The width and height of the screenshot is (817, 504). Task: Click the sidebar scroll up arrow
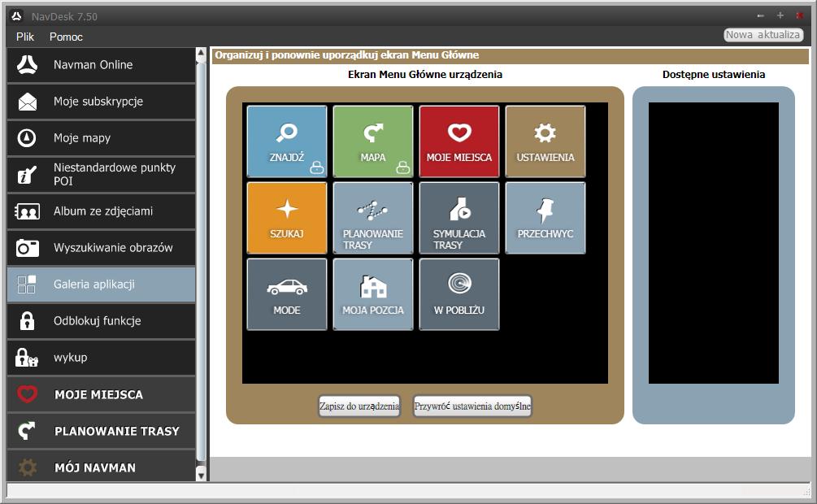click(201, 53)
